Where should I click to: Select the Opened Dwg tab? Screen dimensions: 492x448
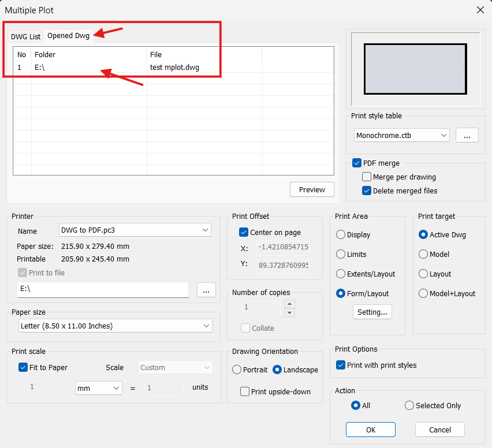[68, 36]
